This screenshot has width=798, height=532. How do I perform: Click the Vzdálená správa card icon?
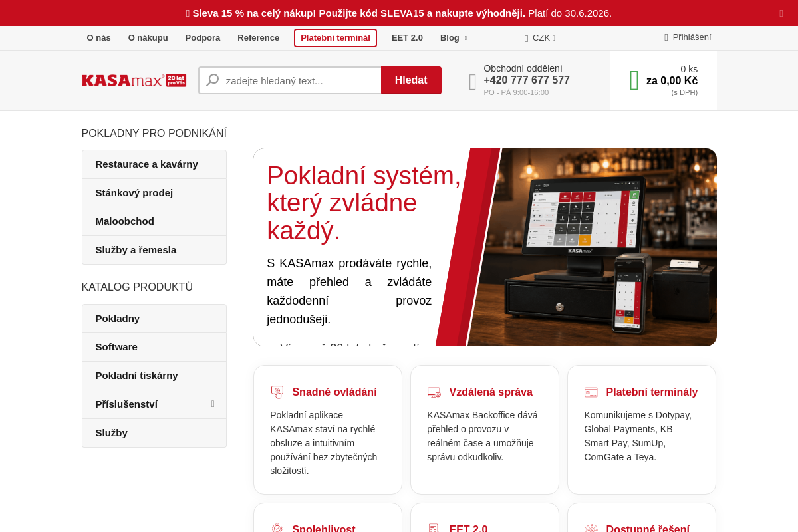pyautogui.click(x=434, y=392)
